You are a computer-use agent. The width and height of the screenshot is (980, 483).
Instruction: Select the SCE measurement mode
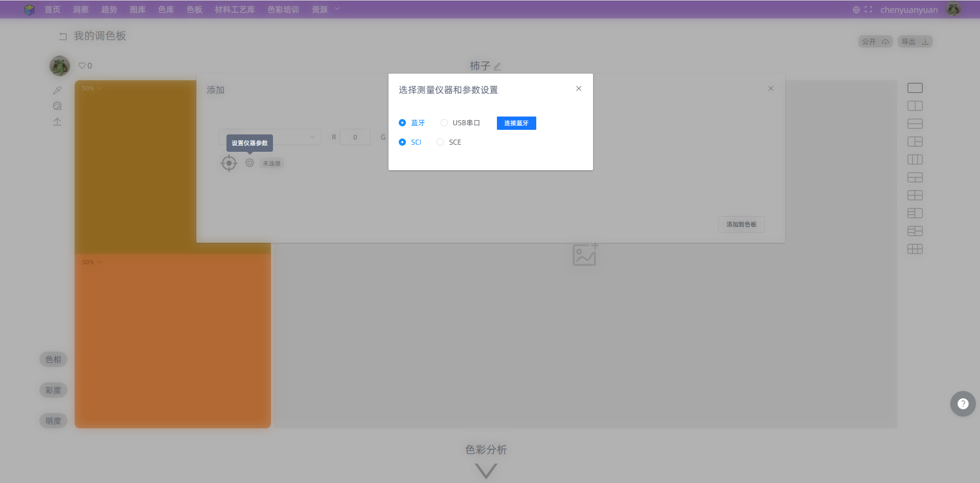[x=440, y=142]
